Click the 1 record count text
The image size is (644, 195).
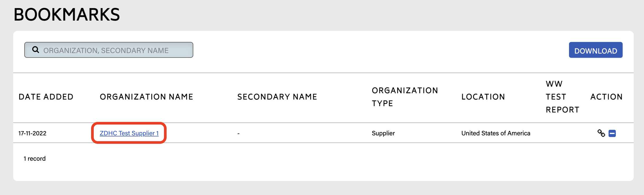35,159
